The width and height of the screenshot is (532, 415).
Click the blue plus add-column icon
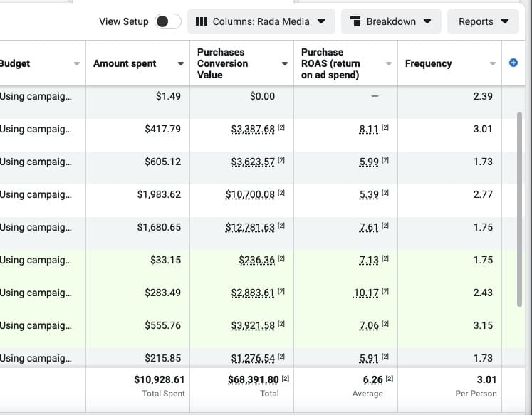point(513,63)
